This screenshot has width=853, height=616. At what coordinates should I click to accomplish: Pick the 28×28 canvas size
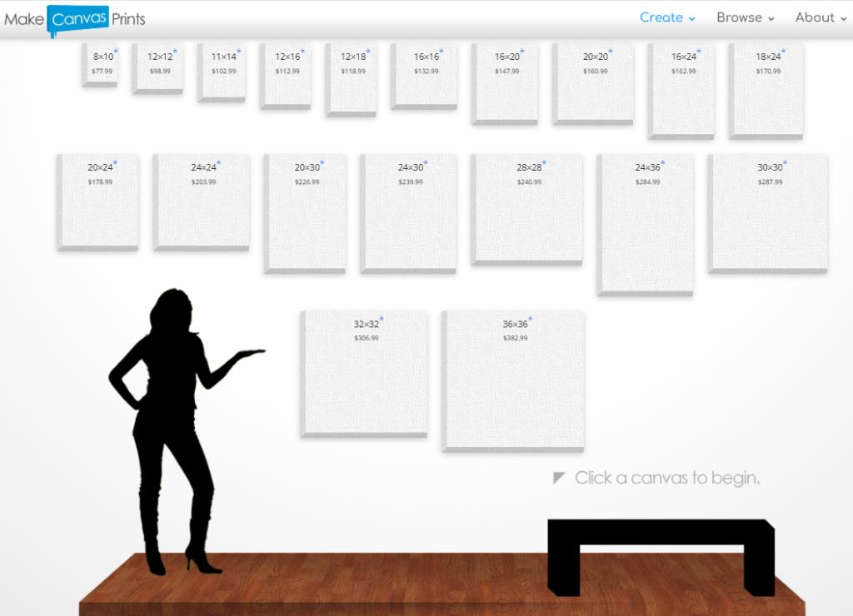(527, 209)
